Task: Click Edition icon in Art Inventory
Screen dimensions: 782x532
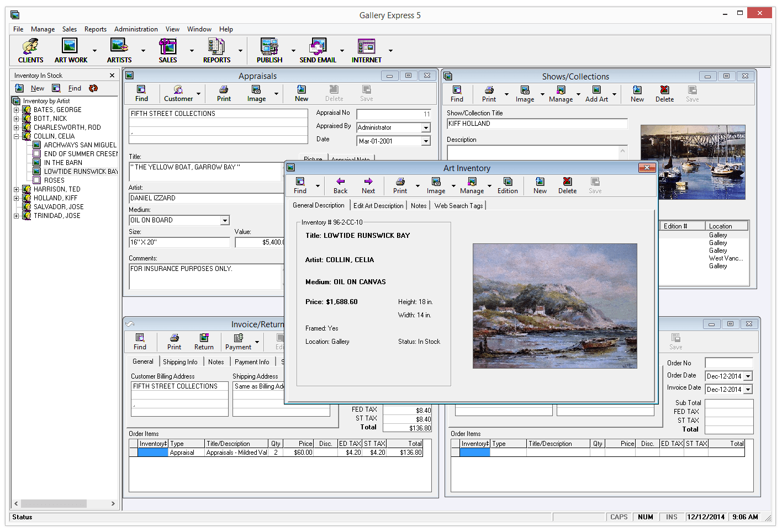Action: [x=508, y=185]
